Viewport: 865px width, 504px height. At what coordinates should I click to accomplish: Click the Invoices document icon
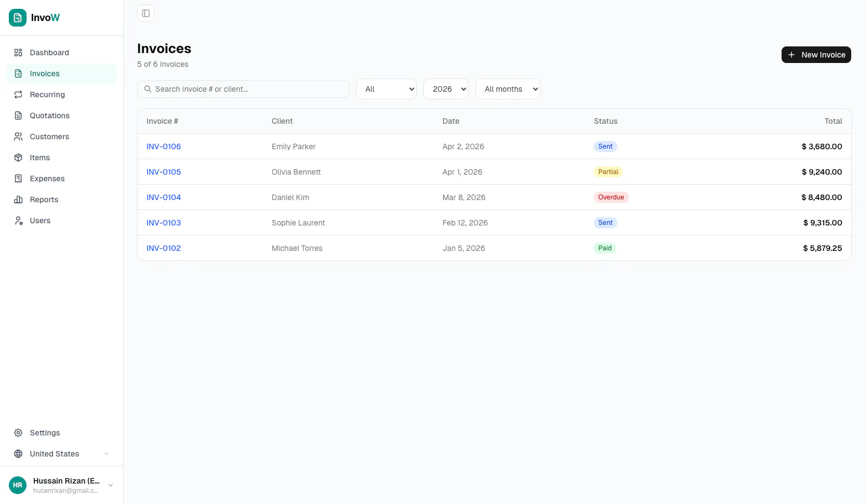(18, 73)
